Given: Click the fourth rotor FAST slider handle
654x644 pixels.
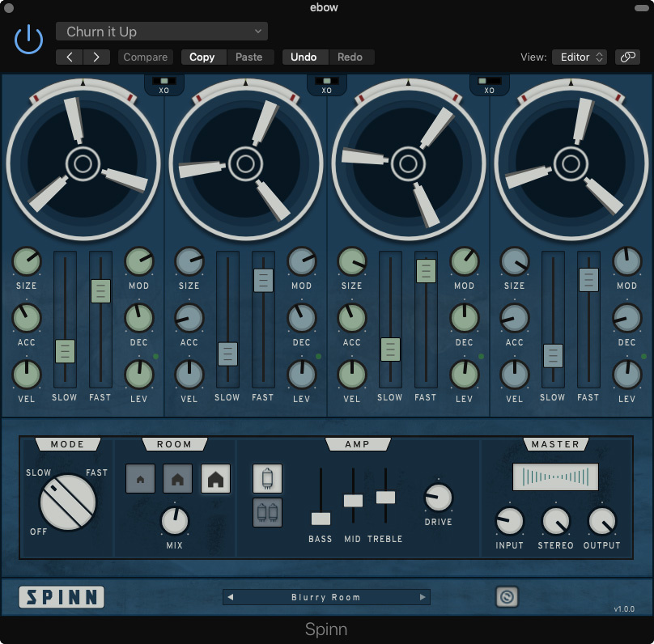Looking at the screenshot, I should point(588,280).
